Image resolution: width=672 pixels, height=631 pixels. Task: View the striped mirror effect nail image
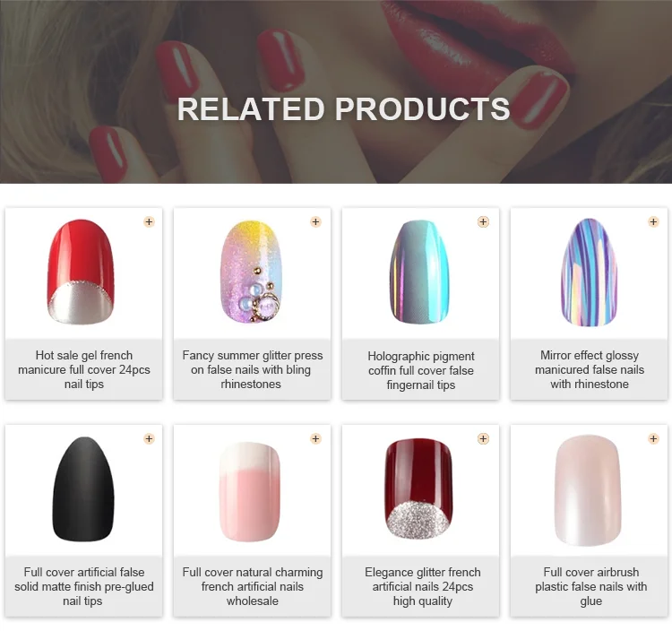(590, 272)
